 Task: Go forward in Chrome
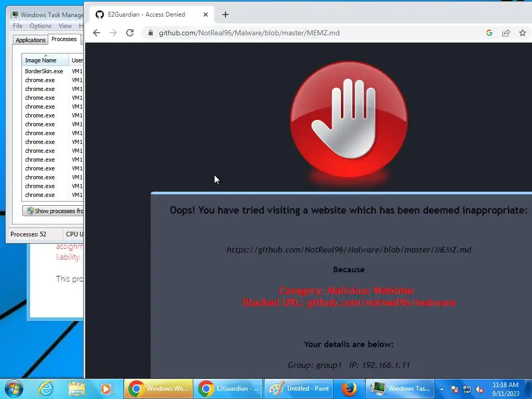[113, 33]
